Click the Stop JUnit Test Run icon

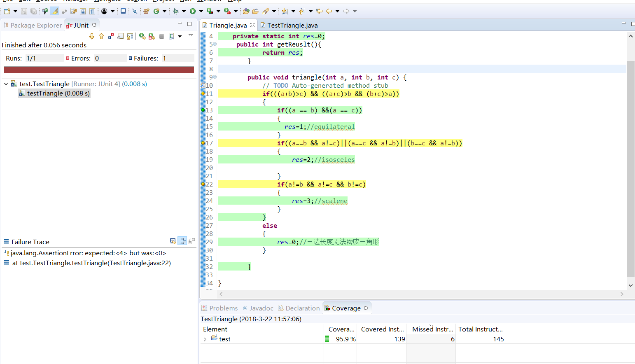point(161,36)
